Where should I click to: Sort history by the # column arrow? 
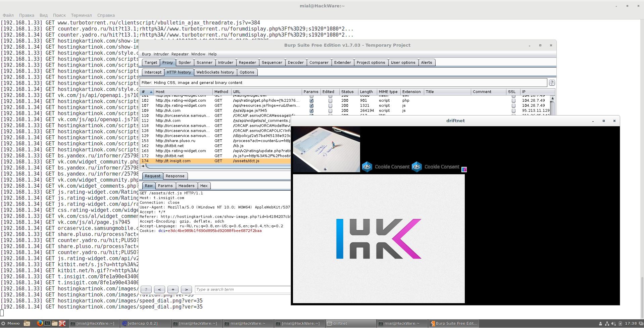pyautogui.click(x=151, y=92)
